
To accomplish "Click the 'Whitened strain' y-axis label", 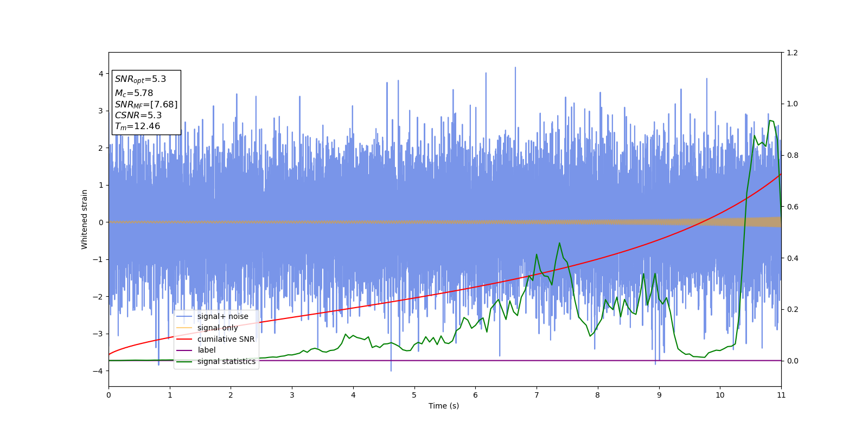I will point(85,219).
